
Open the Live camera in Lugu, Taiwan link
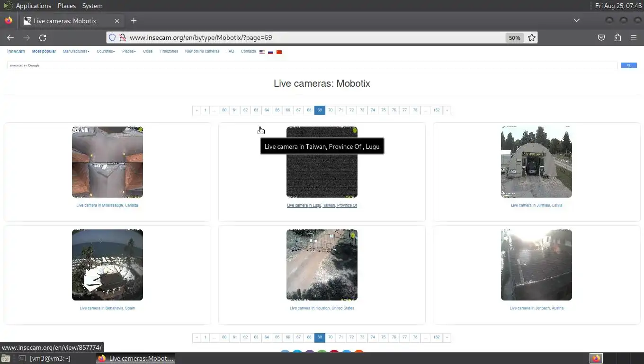pos(322,205)
